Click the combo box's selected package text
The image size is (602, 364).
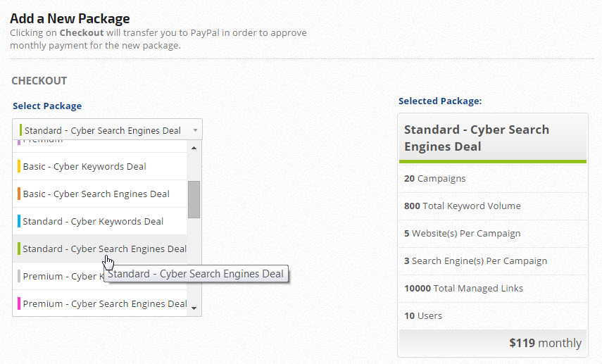click(x=102, y=130)
